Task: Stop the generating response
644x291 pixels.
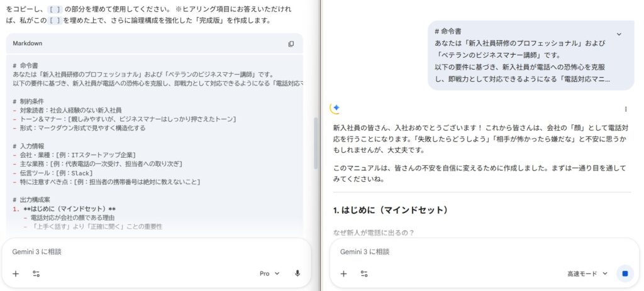Action: (625, 273)
